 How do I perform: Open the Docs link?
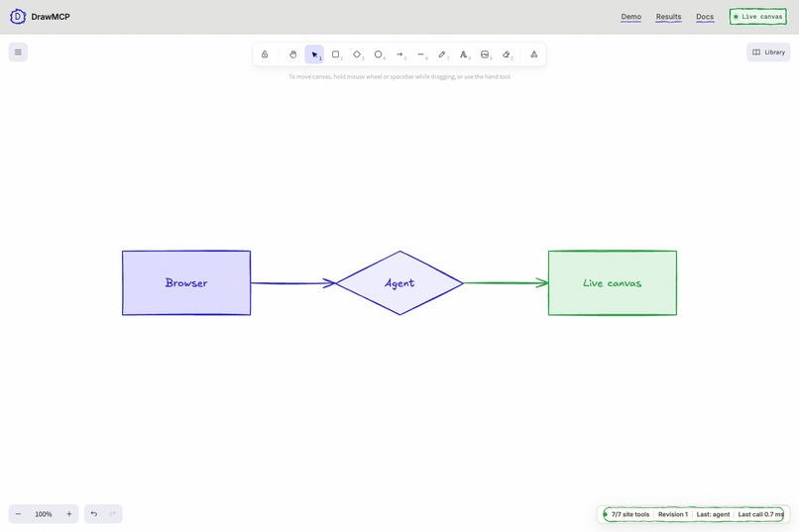(705, 17)
